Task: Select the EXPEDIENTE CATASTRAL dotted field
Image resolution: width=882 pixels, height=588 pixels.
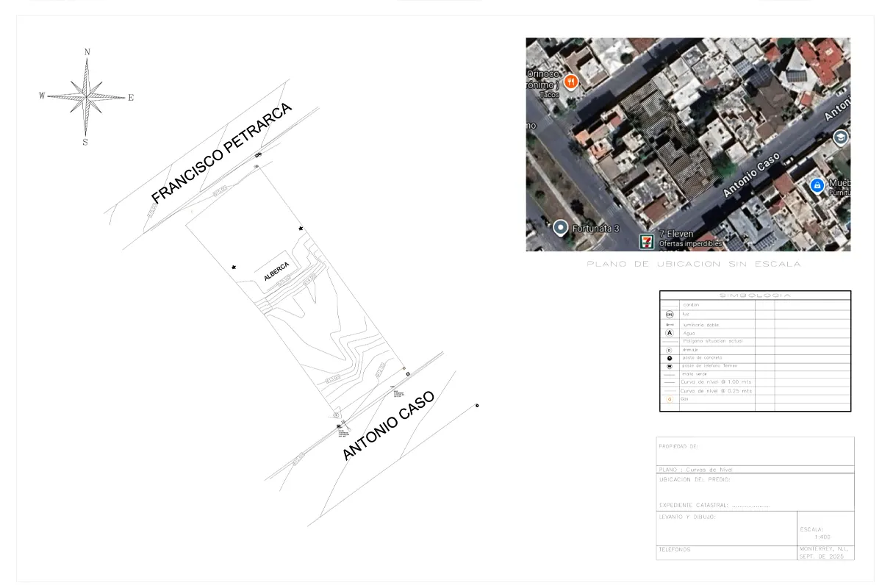Action: click(x=750, y=506)
